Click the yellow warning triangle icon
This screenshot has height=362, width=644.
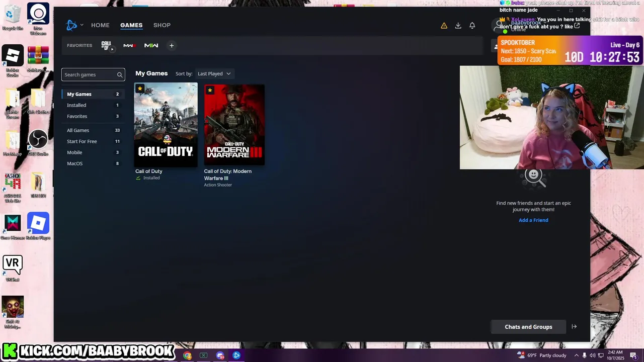(444, 26)
